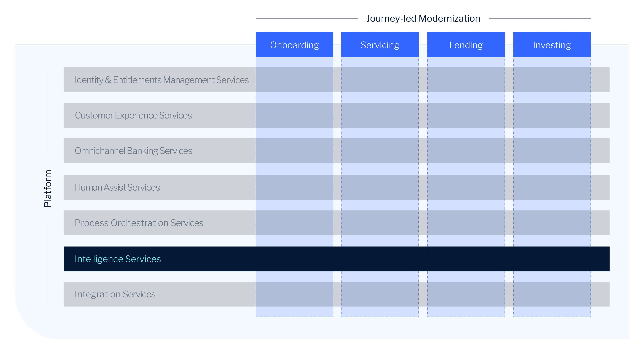Click the Omnichannel Banking Services row
Screen dimensions: 644x353
coord(133,150)
